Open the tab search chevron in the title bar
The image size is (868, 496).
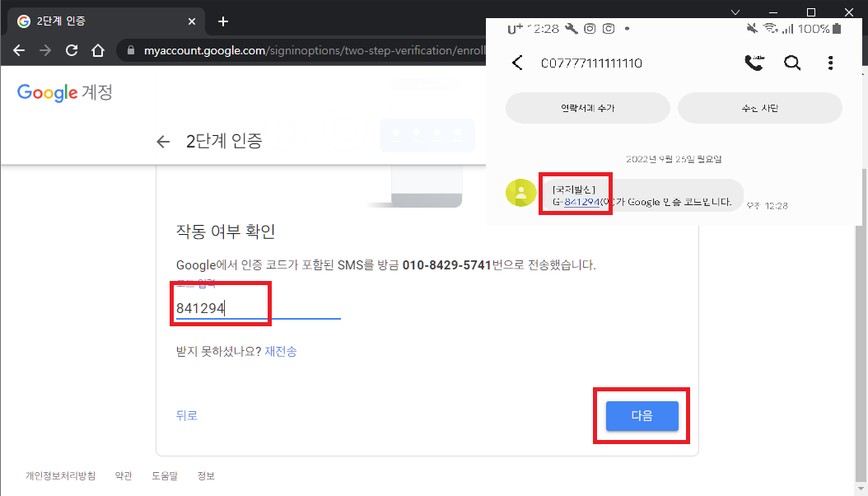(x=735, y=12)
